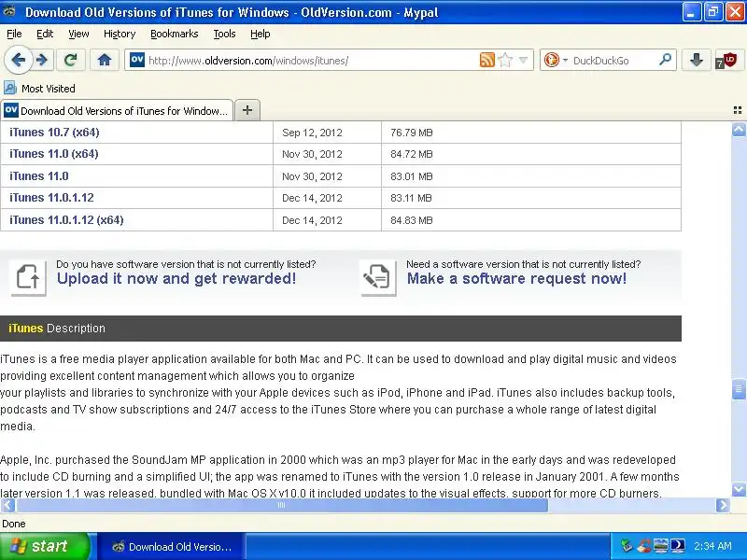The height and width of the screenshot is (560, 747).
Task: Show the tab groups grid icon
Action: [x=738, y=110]
